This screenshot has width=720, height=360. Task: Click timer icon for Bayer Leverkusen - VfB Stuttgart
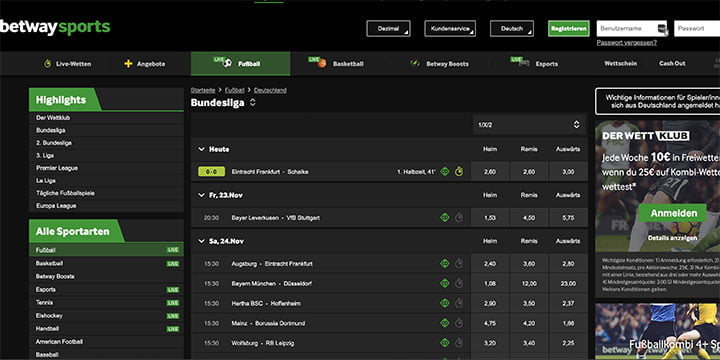(459, 218)
